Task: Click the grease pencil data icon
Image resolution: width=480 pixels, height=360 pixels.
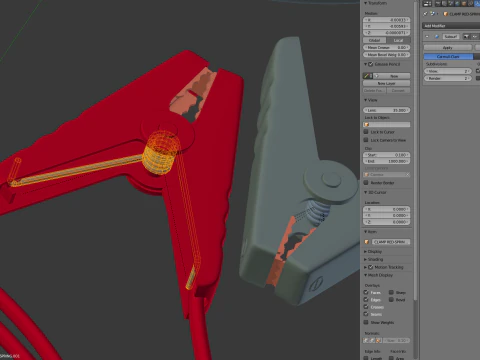Action: tap(367, 76)
